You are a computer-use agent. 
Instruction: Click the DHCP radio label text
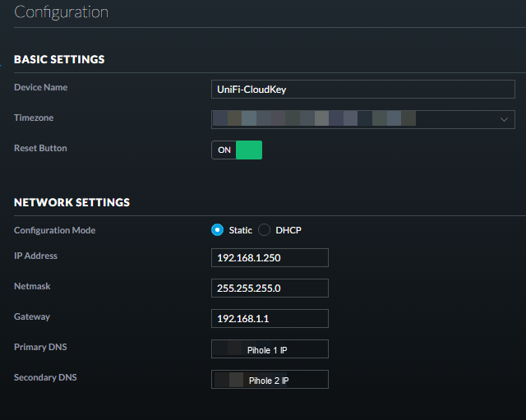(x=288, y=230)
